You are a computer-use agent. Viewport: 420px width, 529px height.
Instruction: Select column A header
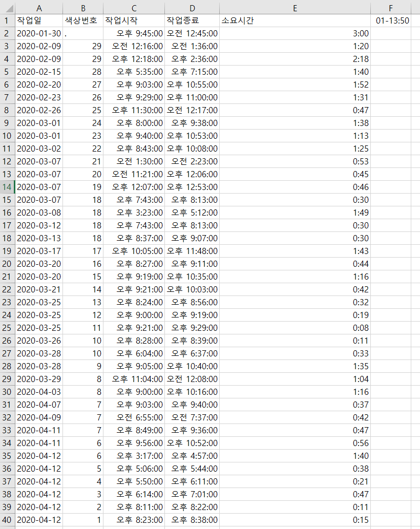39,8
